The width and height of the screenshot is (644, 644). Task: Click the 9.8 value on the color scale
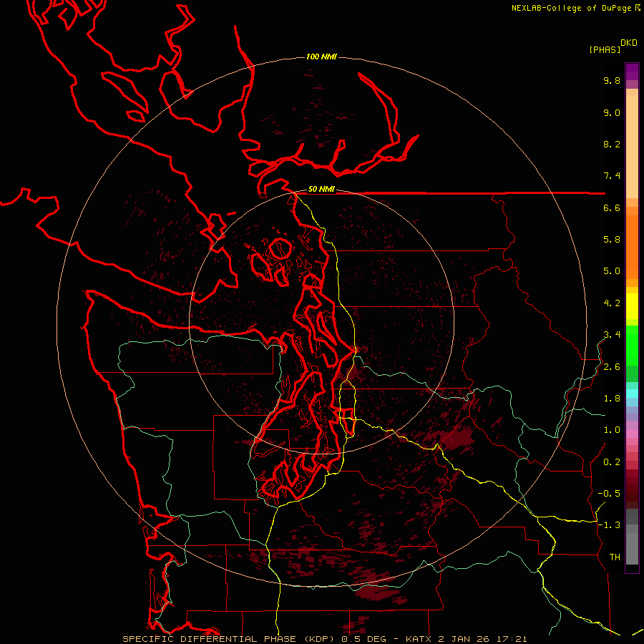(x=612, y=80)
